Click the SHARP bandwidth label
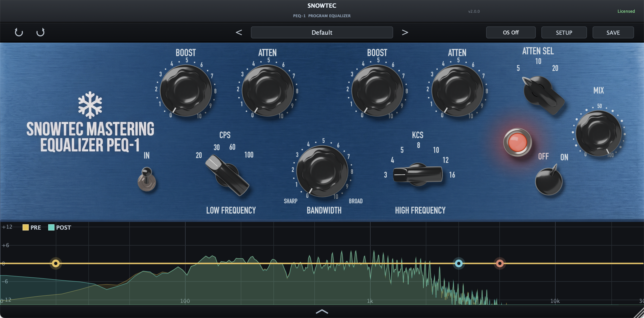This screenshot has height=318, width=644. 291,201
